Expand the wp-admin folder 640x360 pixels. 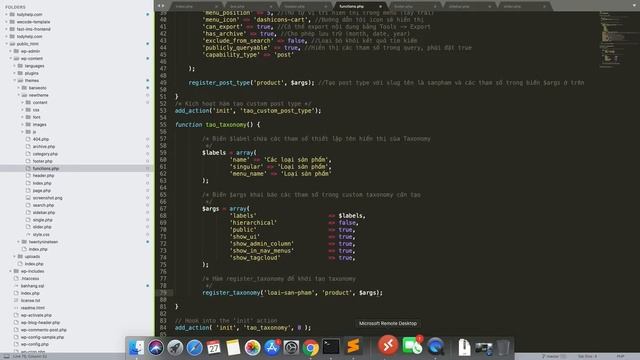[x=11, y=51]
